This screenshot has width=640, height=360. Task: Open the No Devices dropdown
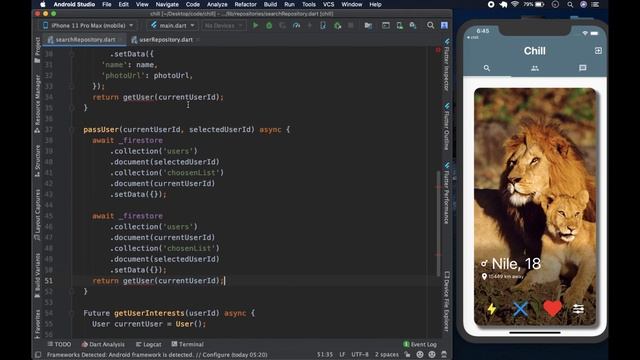coord(223,25)
